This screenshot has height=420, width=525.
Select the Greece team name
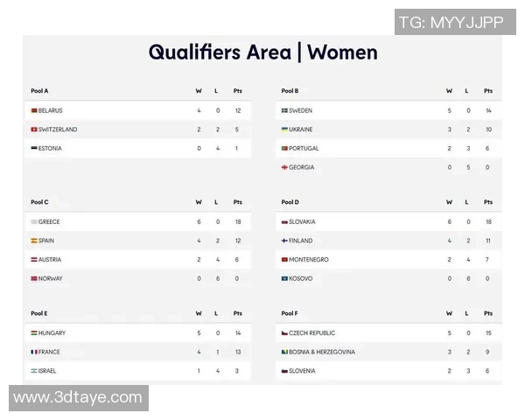(49, 222)
